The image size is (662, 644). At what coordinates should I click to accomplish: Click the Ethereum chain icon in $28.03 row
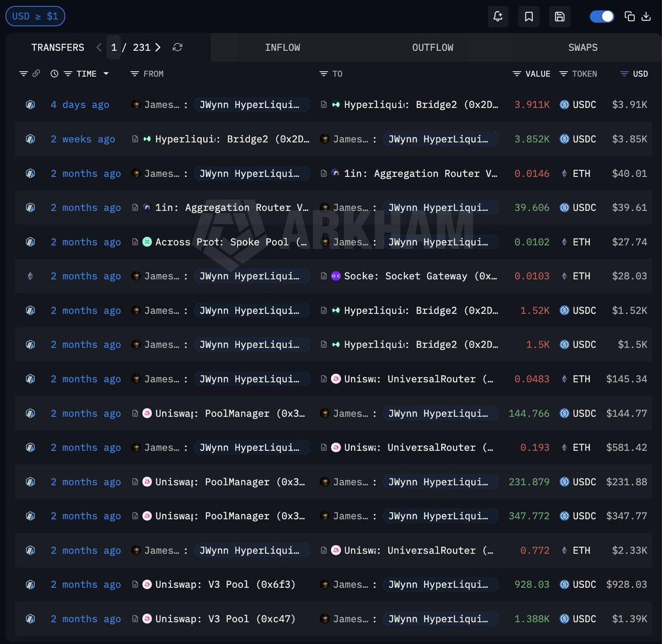[x=30, y=276]
